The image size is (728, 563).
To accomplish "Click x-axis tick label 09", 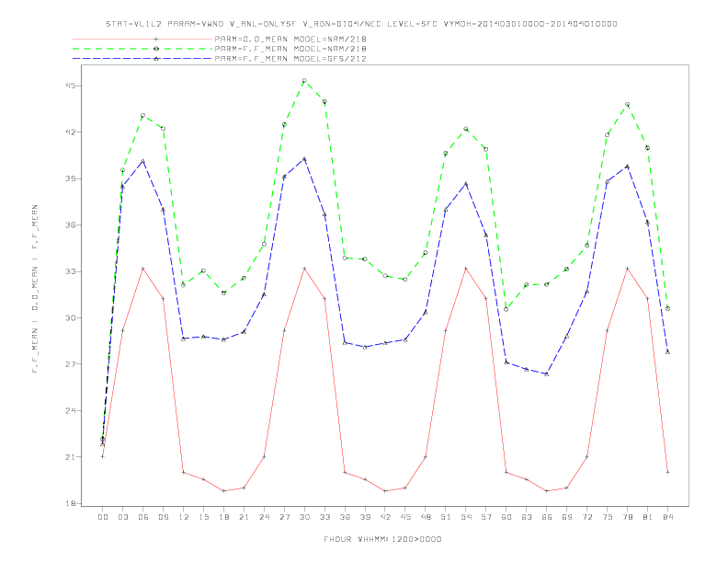I will [163, 517].
